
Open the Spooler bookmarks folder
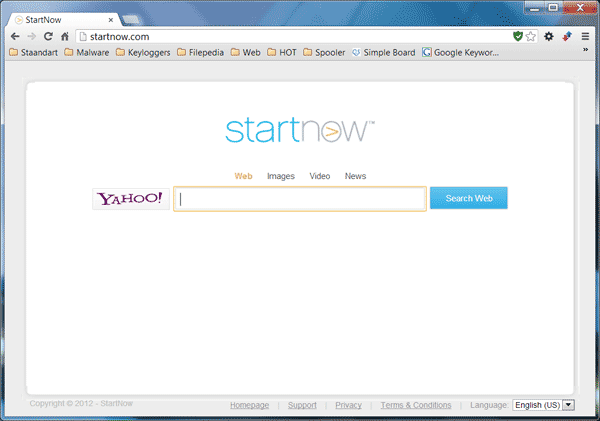tap(324, 52)
